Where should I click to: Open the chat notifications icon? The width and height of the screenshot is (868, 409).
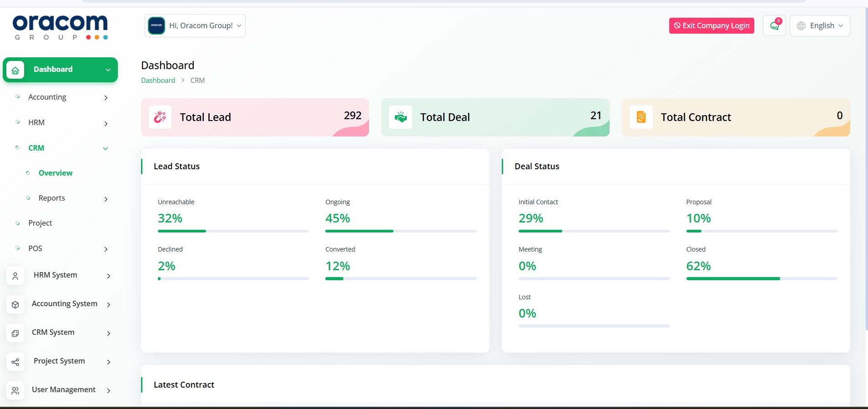(x=774, y=26)
